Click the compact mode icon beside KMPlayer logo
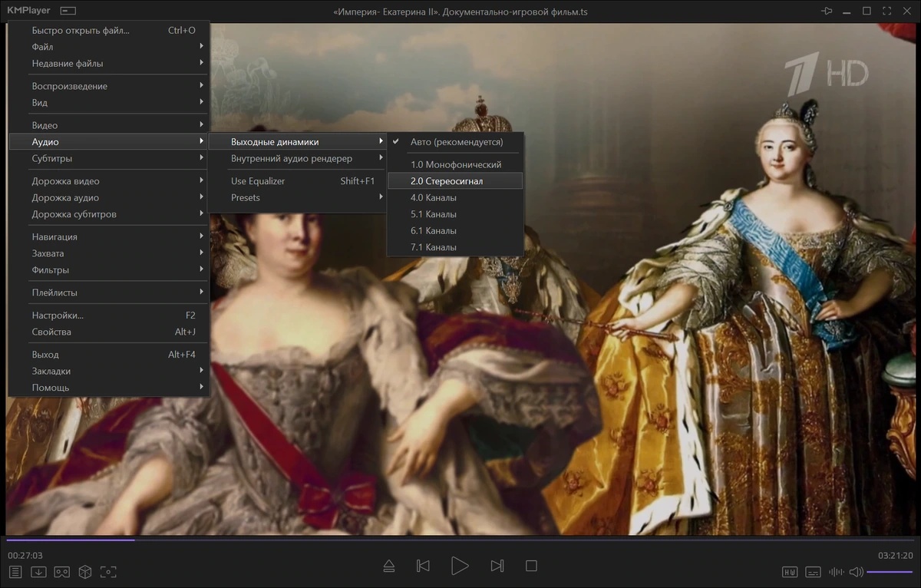Image resolution: width=921 pixels, height=588 pixels. pyautogui.click(x=68, y=11)
